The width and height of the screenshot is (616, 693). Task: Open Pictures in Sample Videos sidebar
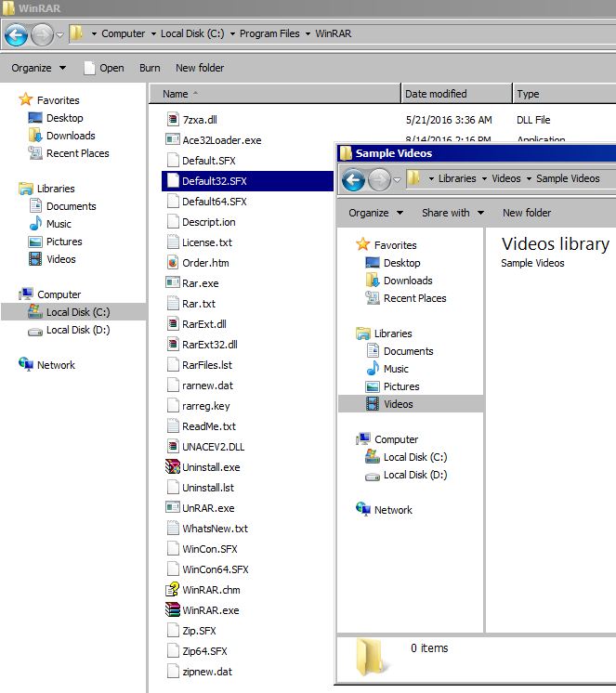pyautogui.click(x=393, y=386)
